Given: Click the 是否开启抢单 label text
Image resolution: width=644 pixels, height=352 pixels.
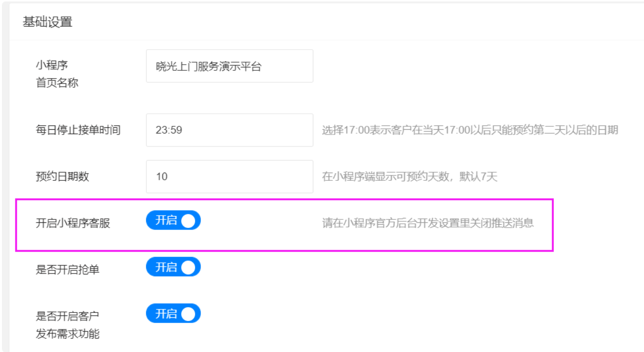Looking at the screenshot, I should coord(67,270).
